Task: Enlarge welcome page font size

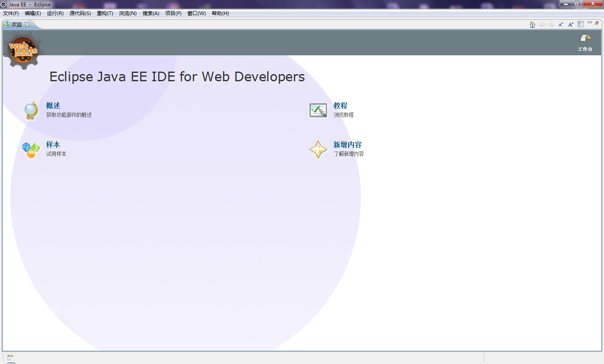Action: 571,24
